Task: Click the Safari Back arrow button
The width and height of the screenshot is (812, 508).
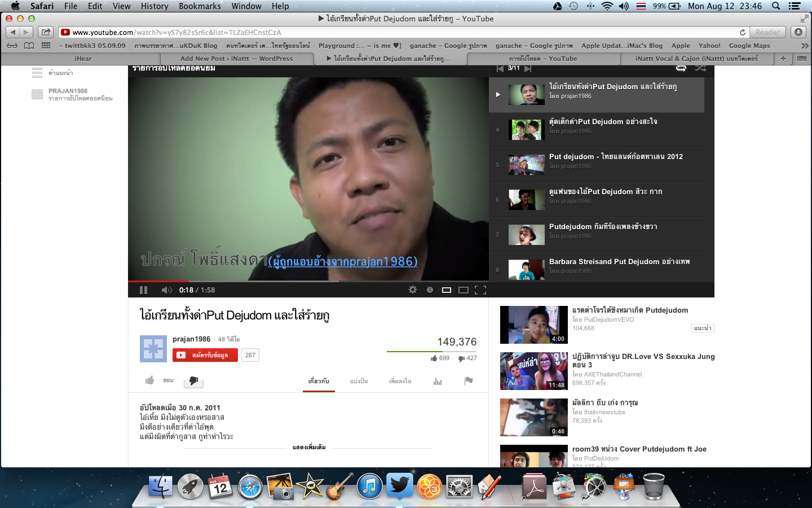Action: 13,32
